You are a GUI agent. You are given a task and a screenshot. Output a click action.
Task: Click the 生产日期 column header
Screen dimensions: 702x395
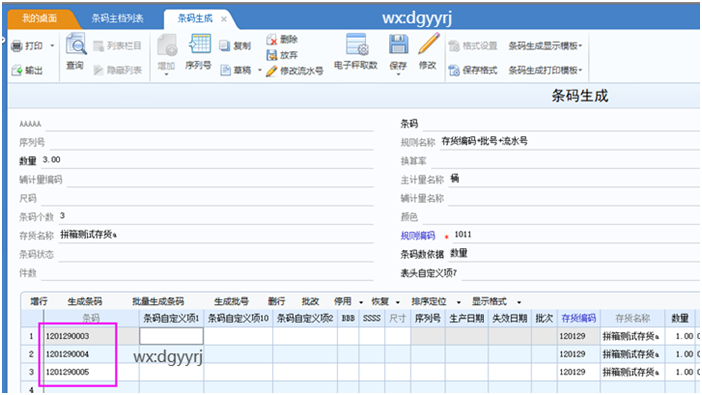point(467,318)
